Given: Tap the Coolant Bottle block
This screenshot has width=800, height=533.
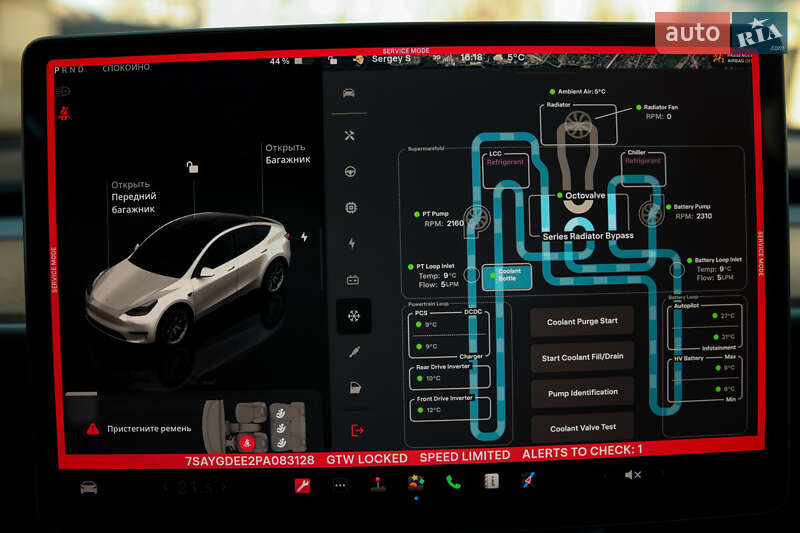Looking at the screenshot, I should coord(507,276).
